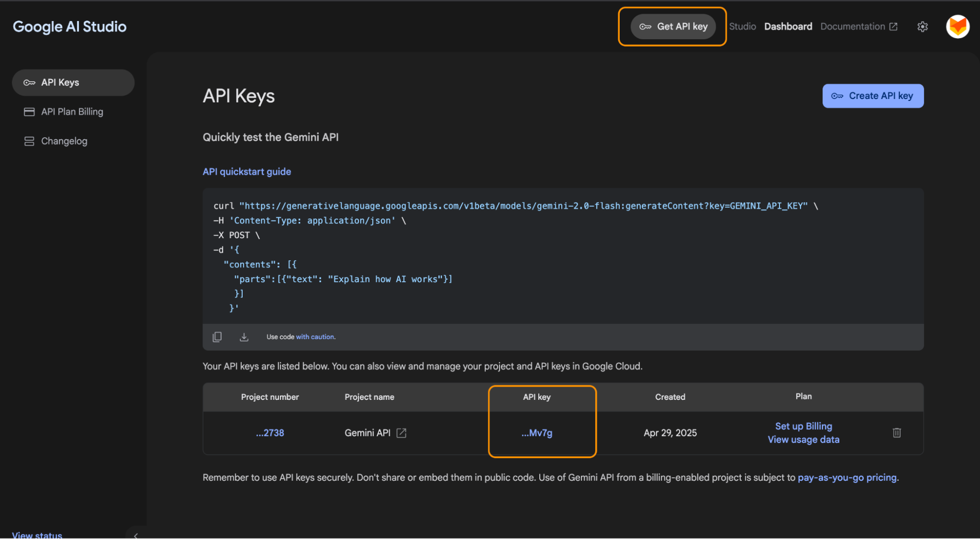Click the Apr 29, 2025 created date
Image resolution: width=980 pixels, height=539 pixels.
coord(670,433)
